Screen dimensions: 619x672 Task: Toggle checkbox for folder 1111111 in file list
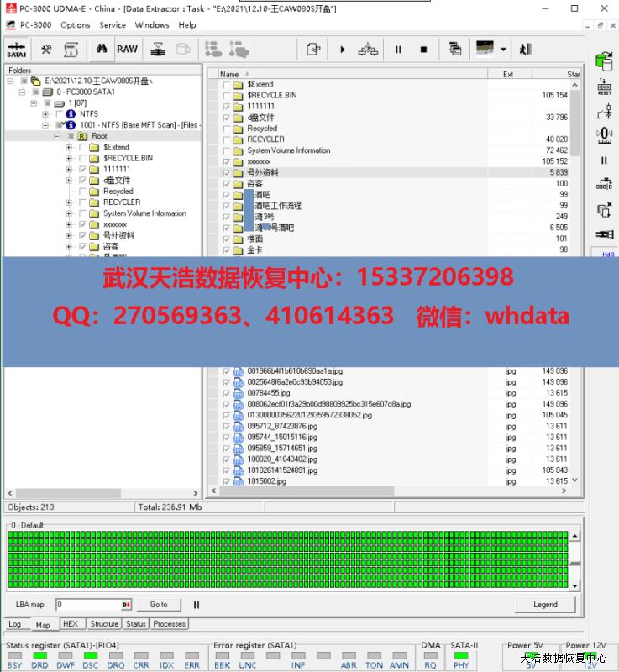pos(227,107)
